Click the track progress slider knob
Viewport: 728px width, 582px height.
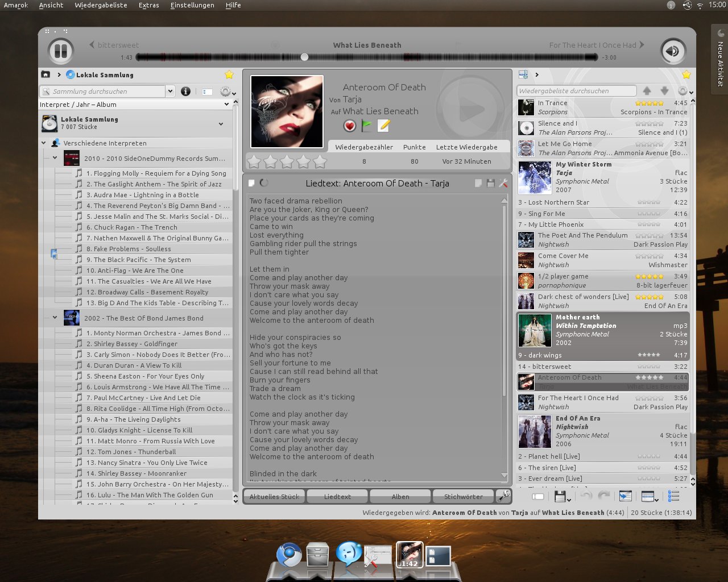(305, 57)
